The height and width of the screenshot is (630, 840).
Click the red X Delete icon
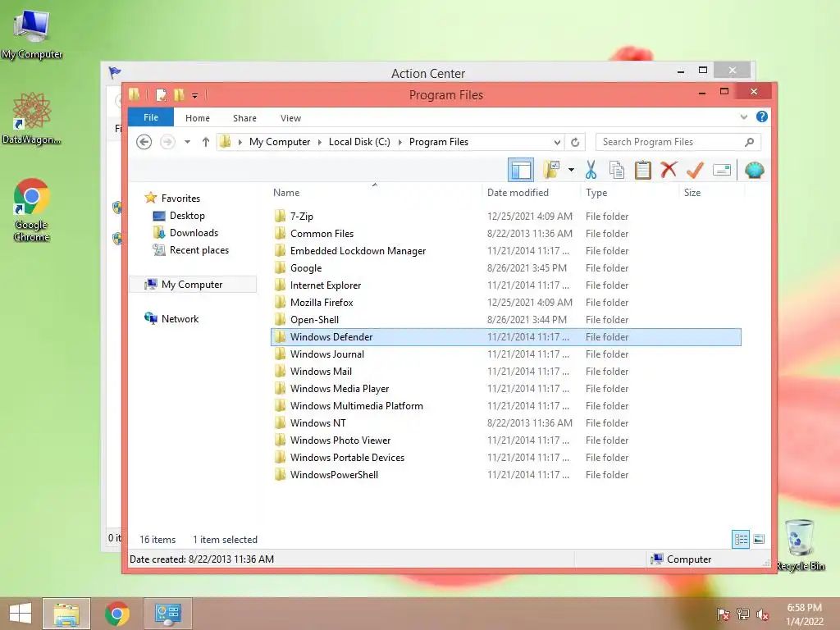coord(668,171)
